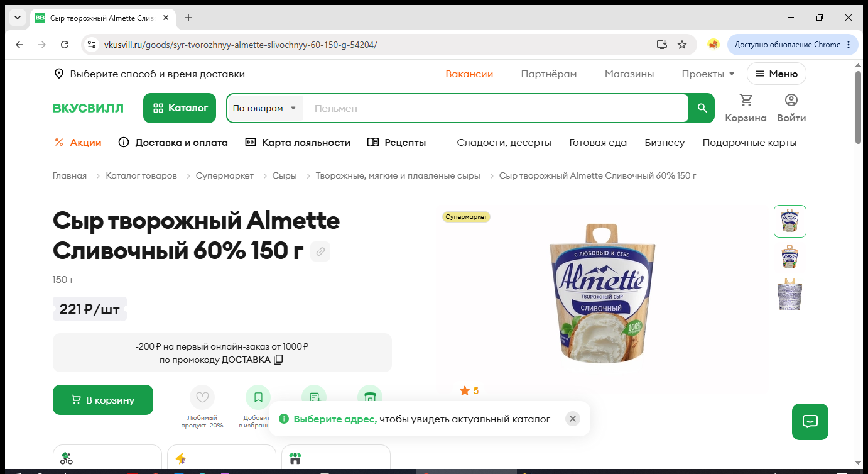Add product to cart with В корзину

coord(103,400)
